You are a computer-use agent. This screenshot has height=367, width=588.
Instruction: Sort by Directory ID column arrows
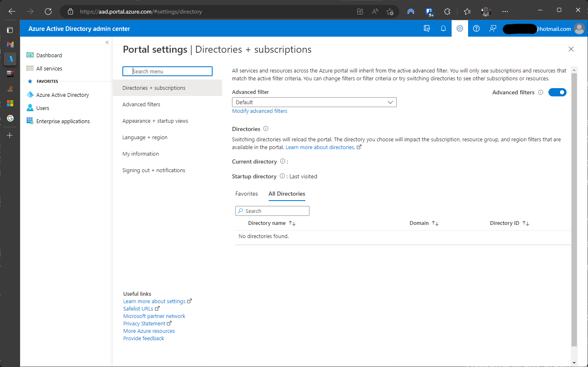[526, 223]
